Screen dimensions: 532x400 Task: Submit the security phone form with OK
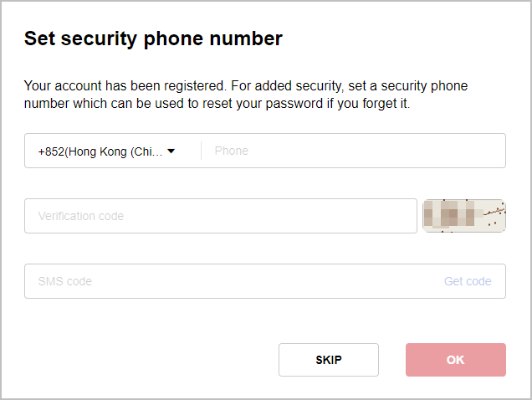[456, 360]
